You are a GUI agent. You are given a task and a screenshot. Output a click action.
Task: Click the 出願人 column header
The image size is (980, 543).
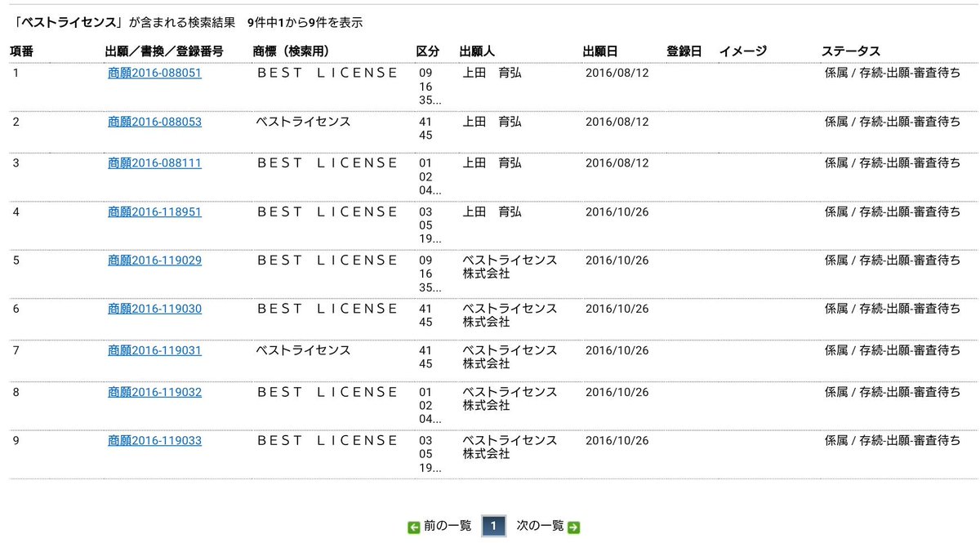(x=478, y=51)
